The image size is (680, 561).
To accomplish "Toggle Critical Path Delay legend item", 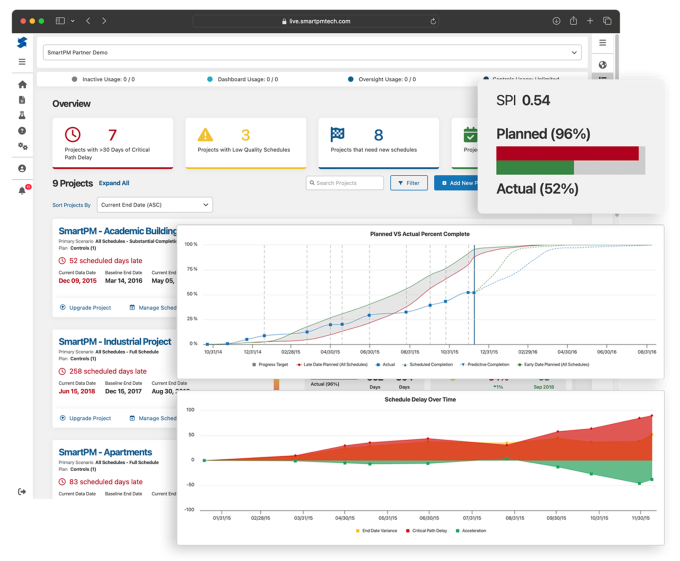I will click(426, 531).
